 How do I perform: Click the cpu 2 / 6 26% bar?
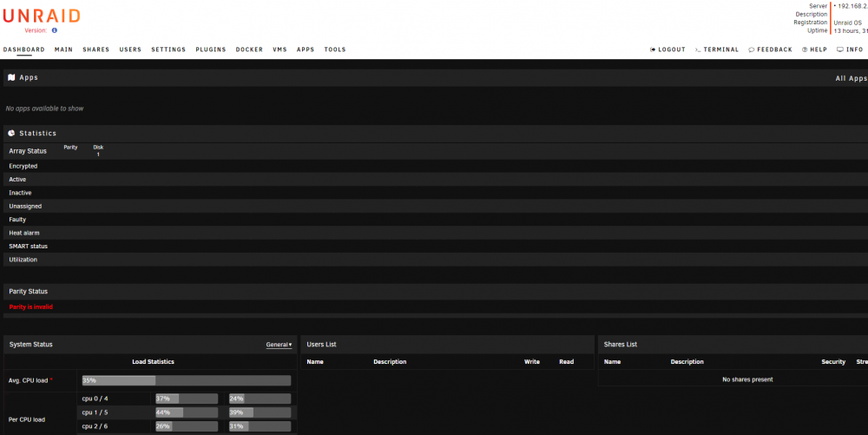click(187, 426)
